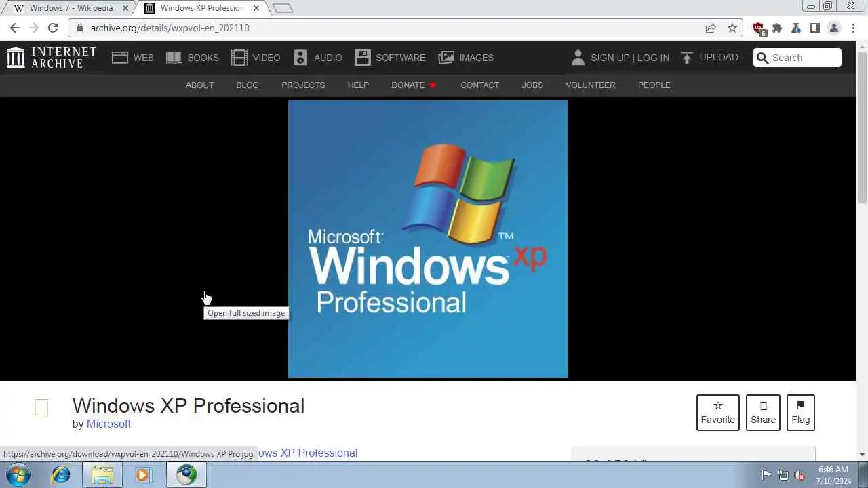Open the VIDEO section

pos(256,58)
